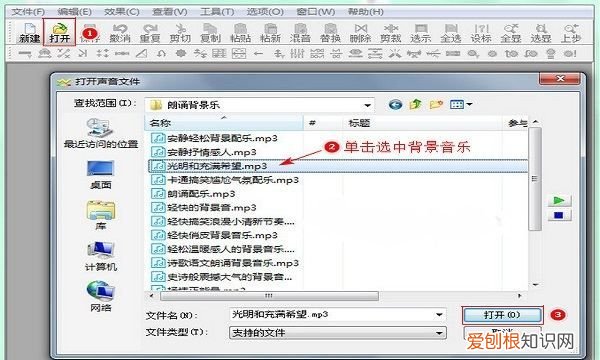
Task: Click the 打开 (Open) toolbar icon
Action: coord(59,33)
